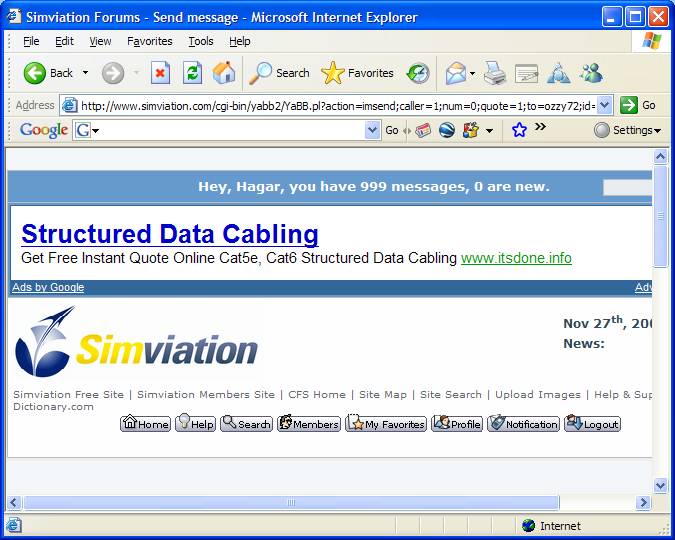The image size is (675, 540).
Task: Click the horizontal scrollbar thumb
Action: (x=290, y=503)
